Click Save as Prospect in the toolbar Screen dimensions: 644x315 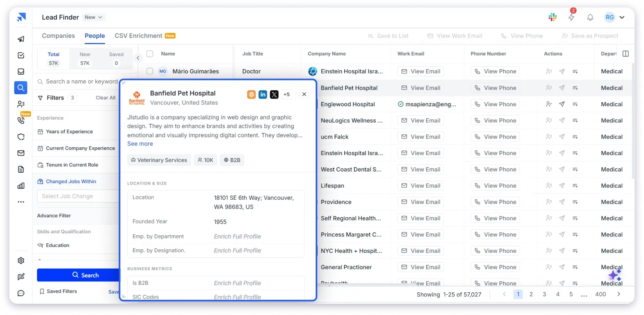tap(590, 36)
